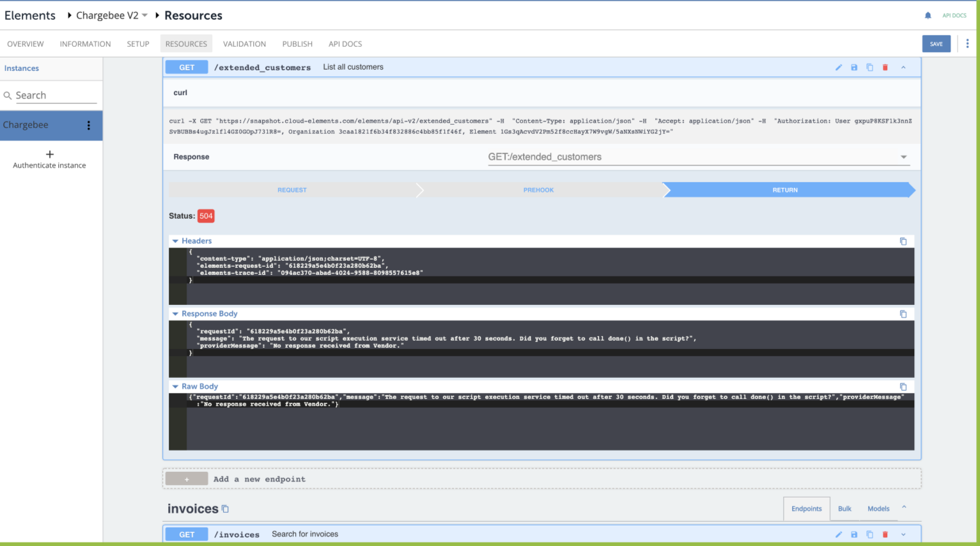
Task: Edit the /invoices endpoint with the pencil
Action: click(839, 534)
